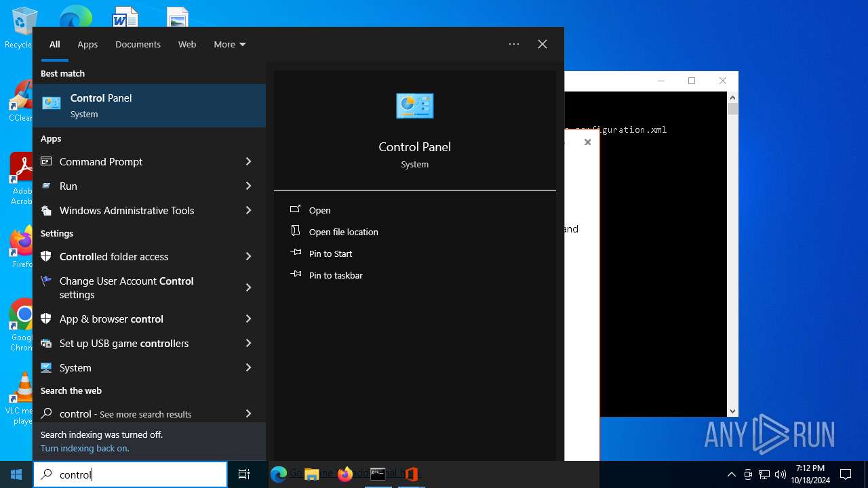The height and width of the screenshot is (488, 868).
Task: Launch Microsoft Edge from the taskbar
Action: pos(279,474)
